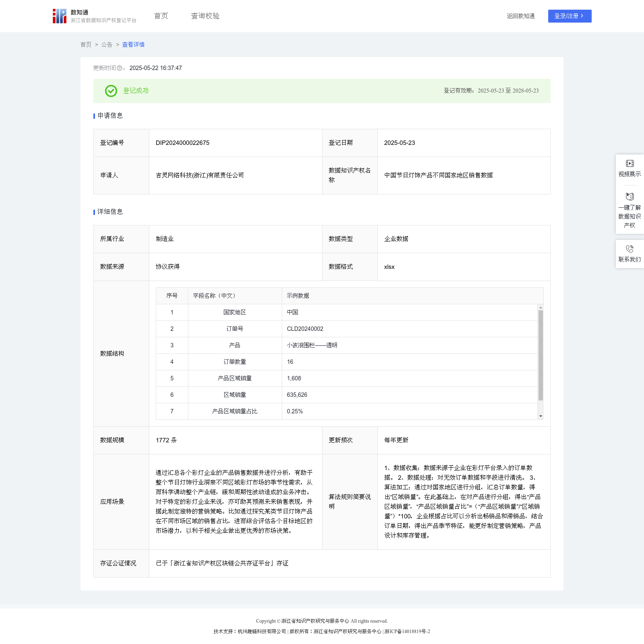Screen dimensions: 644x644
Task: Click the 一键了解数据知识产权 book icon
Action: 630,196
